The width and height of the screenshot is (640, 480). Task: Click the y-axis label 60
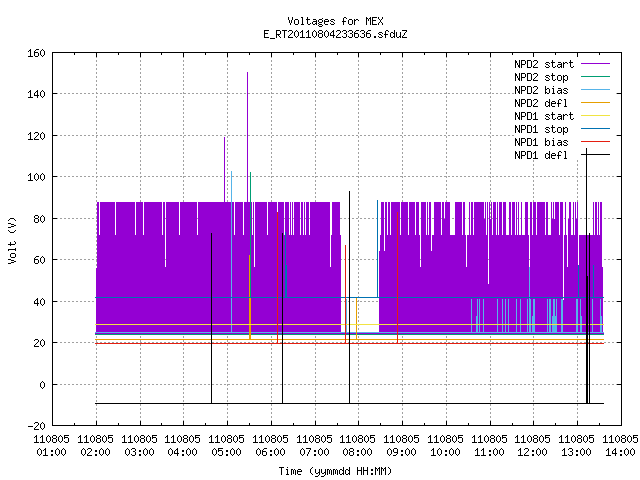coord(39,260)
